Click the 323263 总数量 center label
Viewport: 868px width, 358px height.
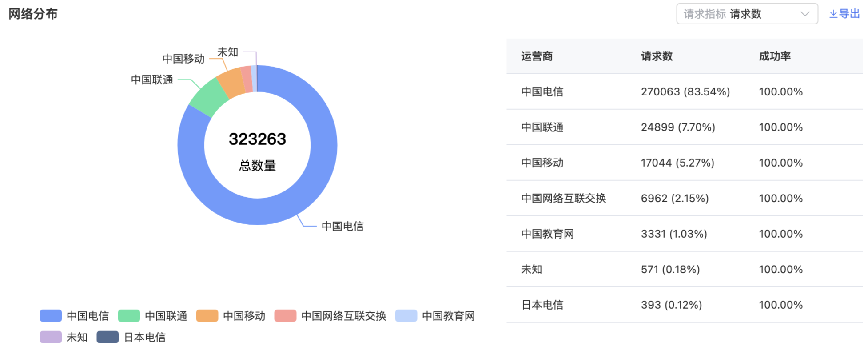[x=257, y=150]
